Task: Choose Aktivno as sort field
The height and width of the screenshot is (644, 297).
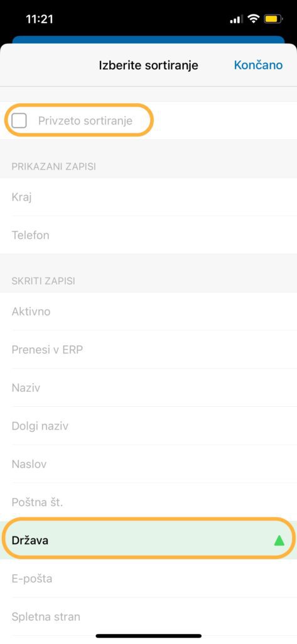Action: point(148,311)
